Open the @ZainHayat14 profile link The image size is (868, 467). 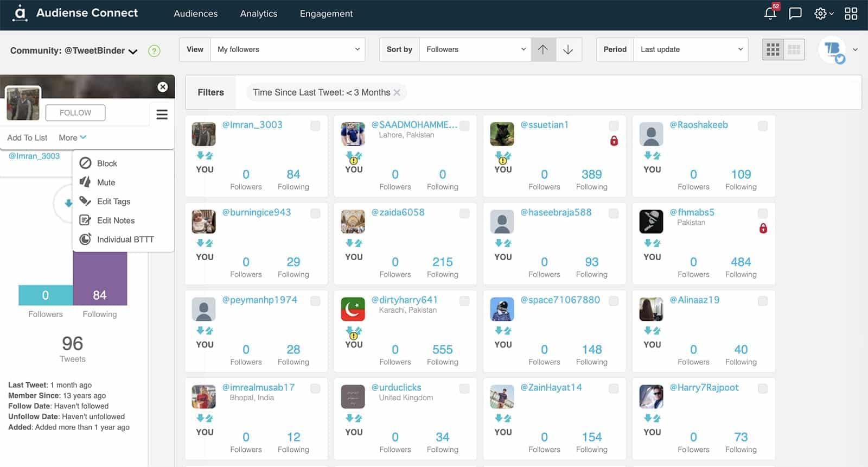551,387
